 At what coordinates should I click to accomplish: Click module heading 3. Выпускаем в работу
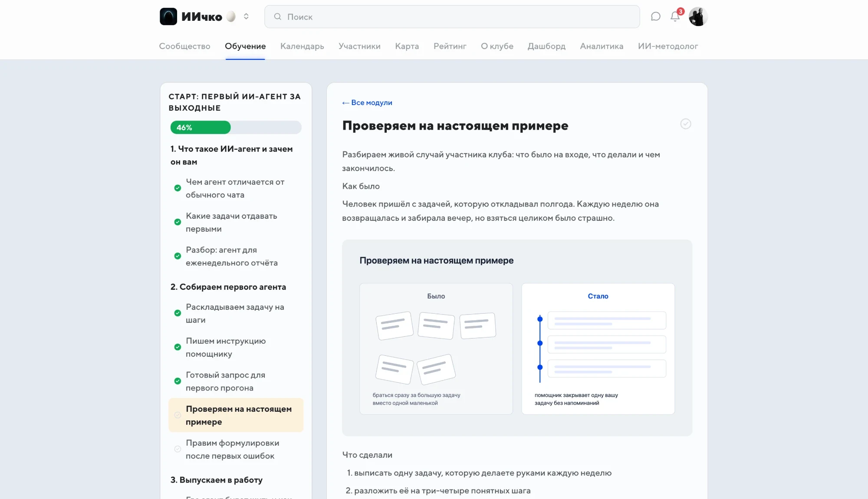[217, 480]
